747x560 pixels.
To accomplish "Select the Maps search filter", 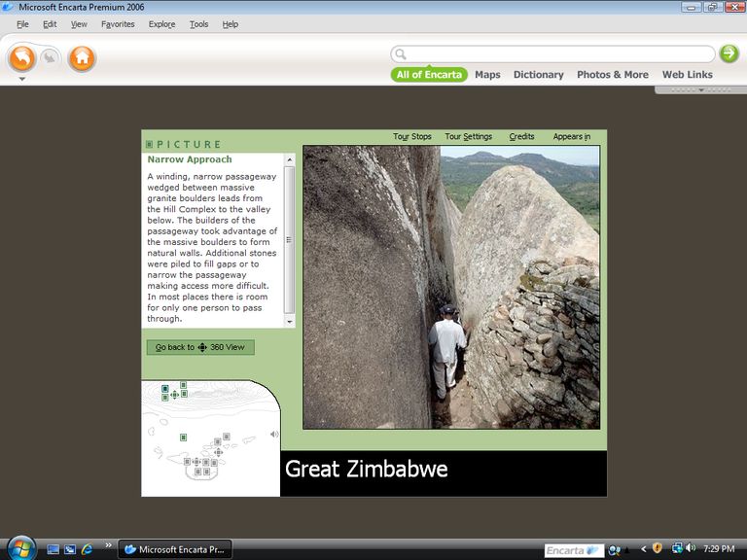I will pyautogui.click(x=487, y=75).
